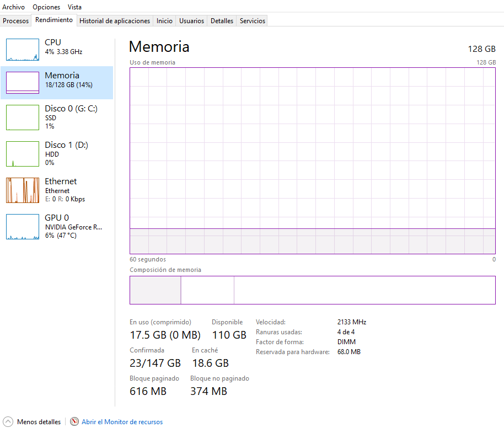
Task: Collapse view with Menos detalles arrow
Action: coord(8,422)
